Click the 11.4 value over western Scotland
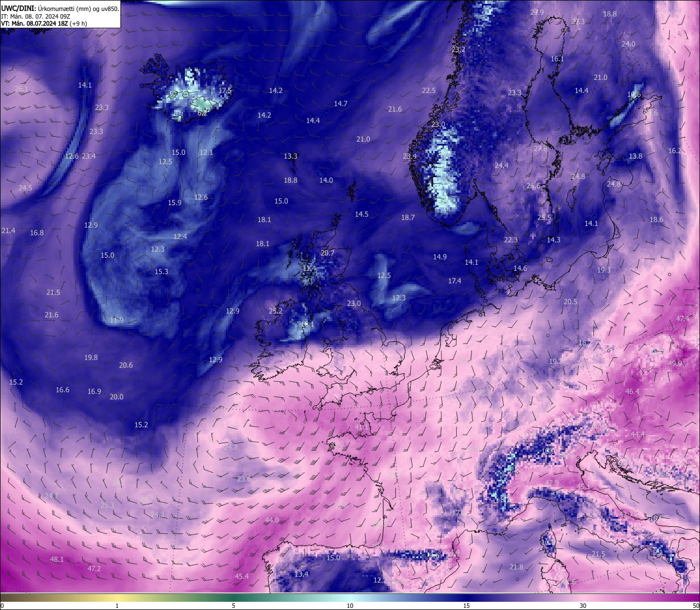The height and width of the screenshot is (610, 700). tap(310, 268)
